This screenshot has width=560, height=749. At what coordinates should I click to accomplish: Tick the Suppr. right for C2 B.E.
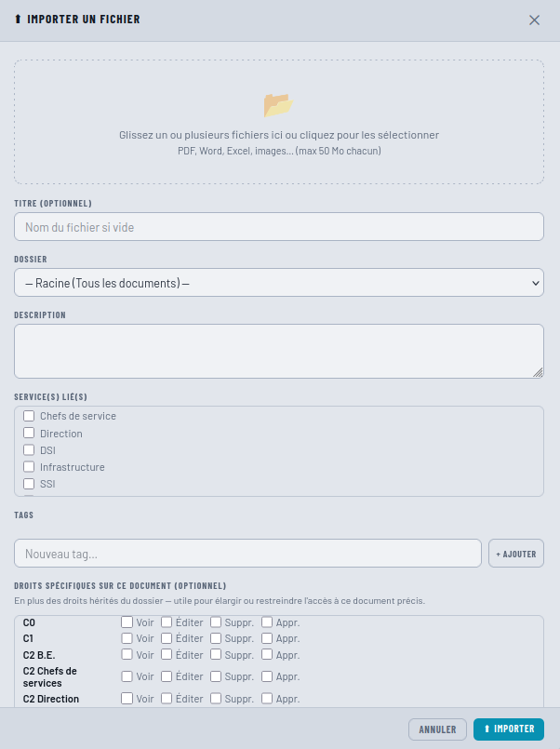pos(216,654)
